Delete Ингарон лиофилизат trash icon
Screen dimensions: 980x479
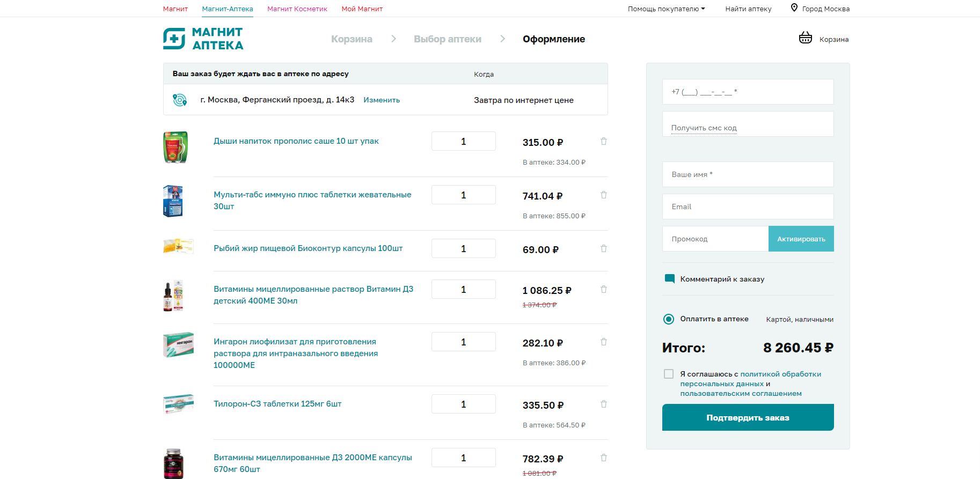pos(604,342)
